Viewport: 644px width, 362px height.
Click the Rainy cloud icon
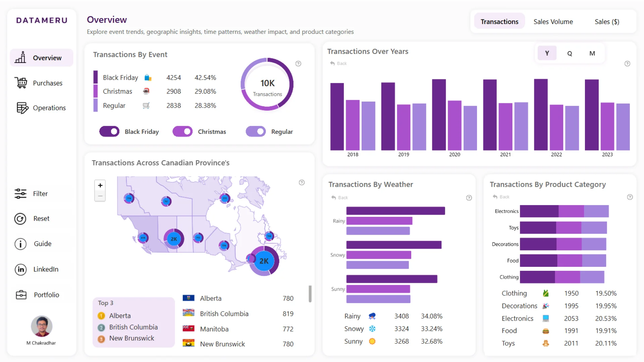point(372,316)
